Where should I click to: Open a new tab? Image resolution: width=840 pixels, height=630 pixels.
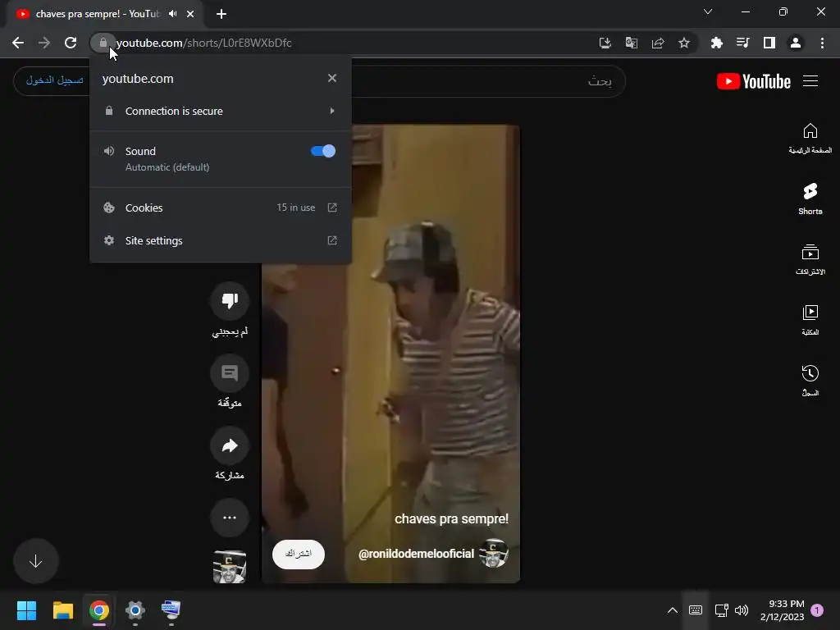click(x=221, y=14)
